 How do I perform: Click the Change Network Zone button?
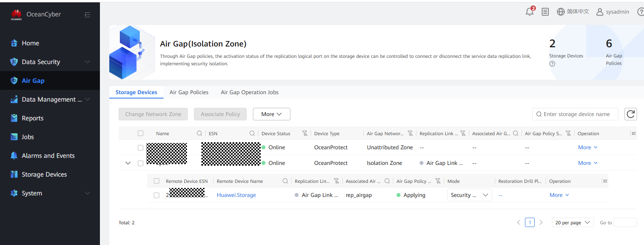(153, 114)
